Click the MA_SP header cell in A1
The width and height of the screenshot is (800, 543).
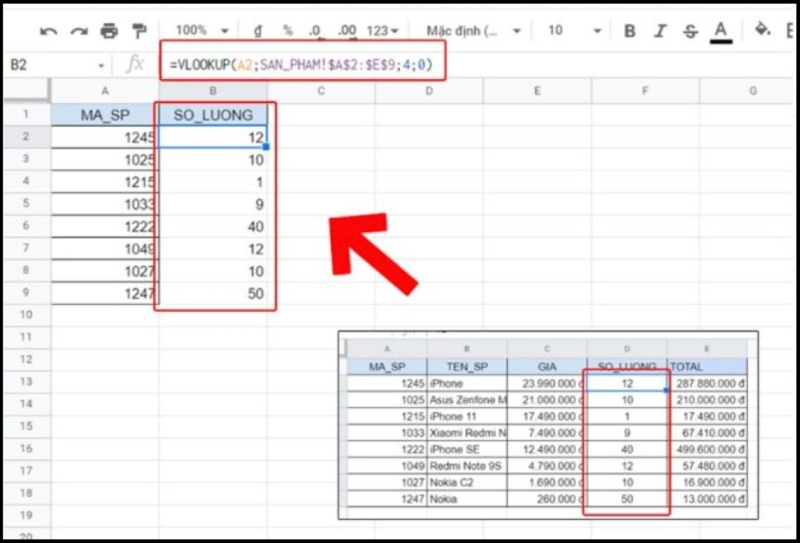pos(105,115)
